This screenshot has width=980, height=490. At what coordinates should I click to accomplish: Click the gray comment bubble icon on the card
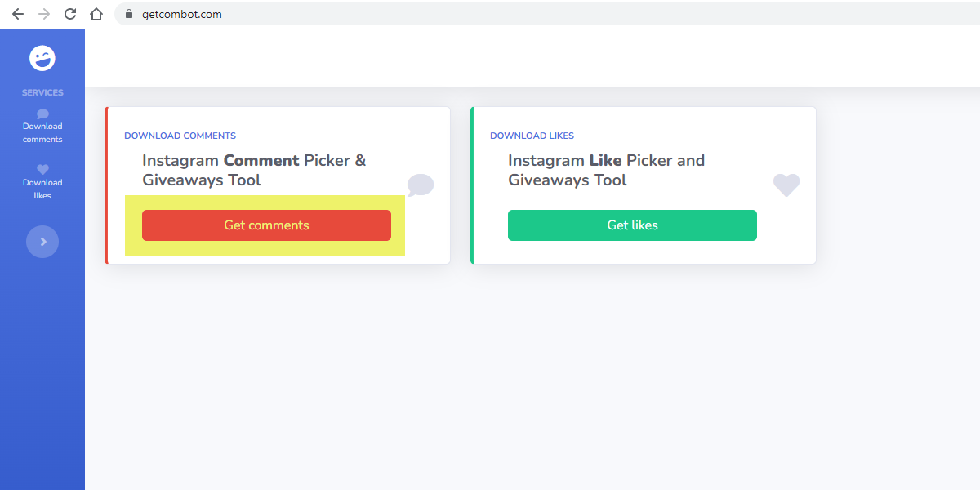click(x=421, y=185)
